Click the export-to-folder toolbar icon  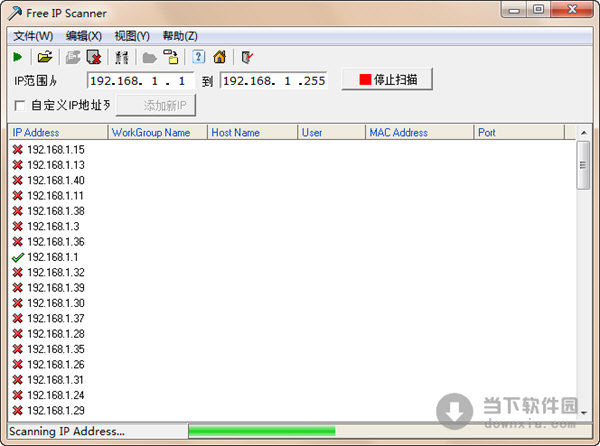[171, 57]
